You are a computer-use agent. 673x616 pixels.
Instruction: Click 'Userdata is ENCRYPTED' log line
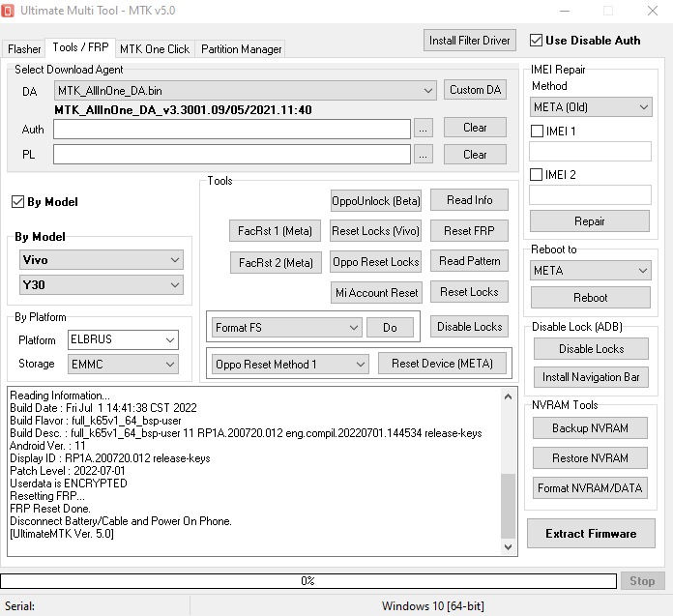69,484
